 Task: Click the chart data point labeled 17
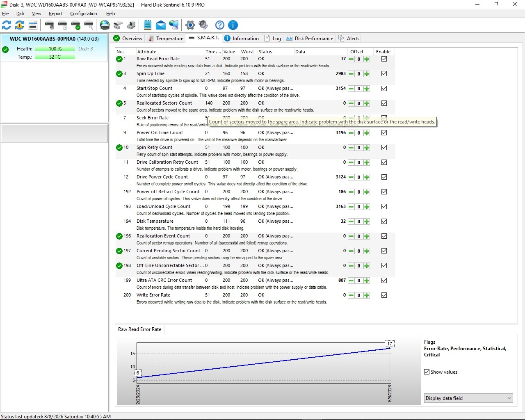click(390, 344)
